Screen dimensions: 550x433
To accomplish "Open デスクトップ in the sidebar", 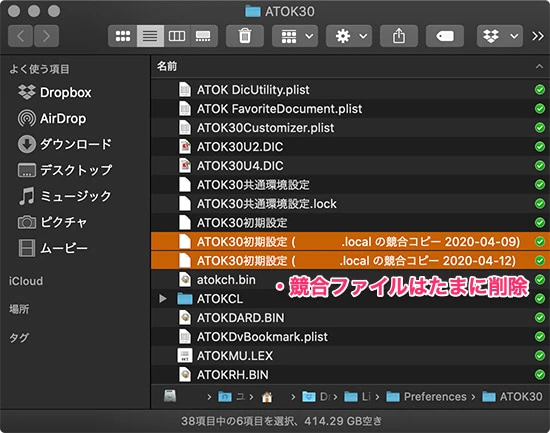I will (x=65, y=170).
